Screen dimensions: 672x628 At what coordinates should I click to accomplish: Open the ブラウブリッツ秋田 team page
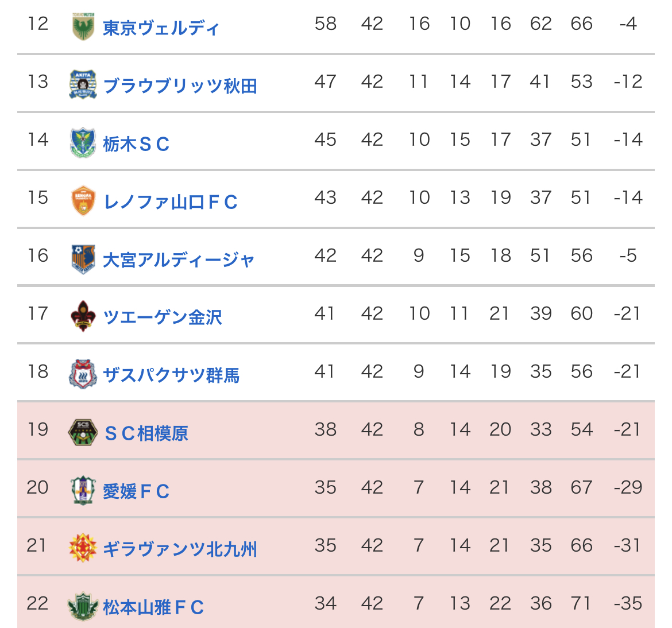(x=180, y=86)
